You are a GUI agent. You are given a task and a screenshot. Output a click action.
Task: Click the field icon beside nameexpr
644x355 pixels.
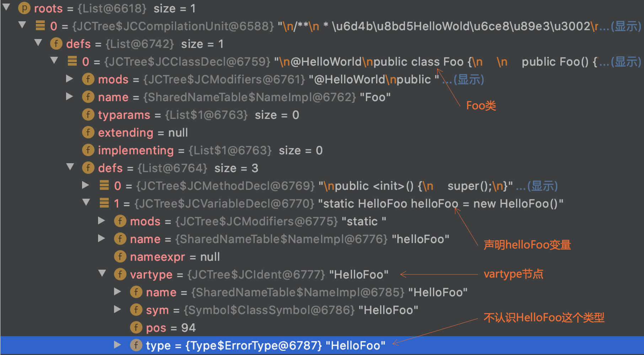pos(120,257)
